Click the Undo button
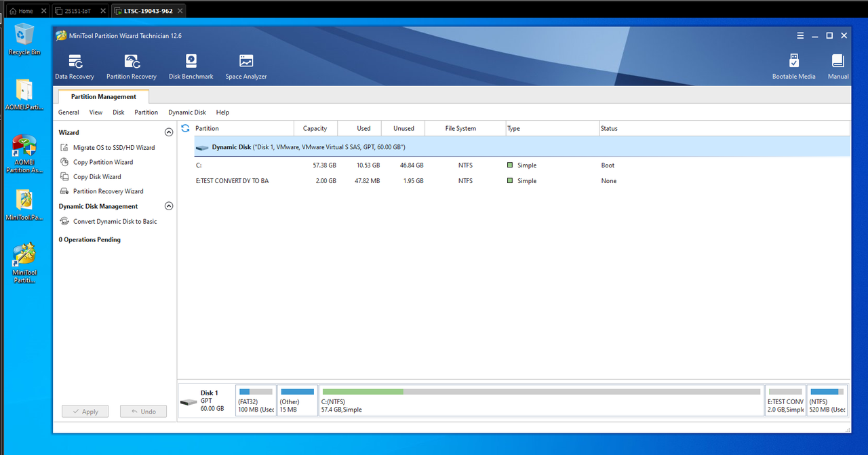The height and width of the screenshot is (455, 868). pos(143,412)
